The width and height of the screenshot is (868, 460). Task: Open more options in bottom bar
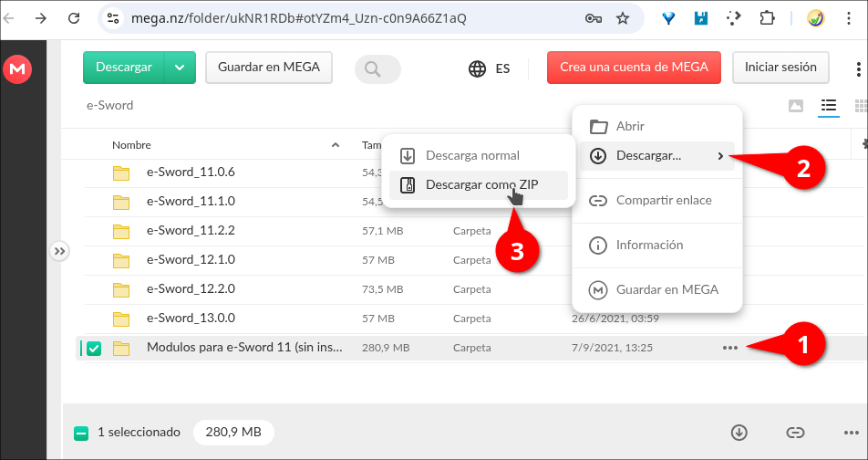(x=851, y=433)
